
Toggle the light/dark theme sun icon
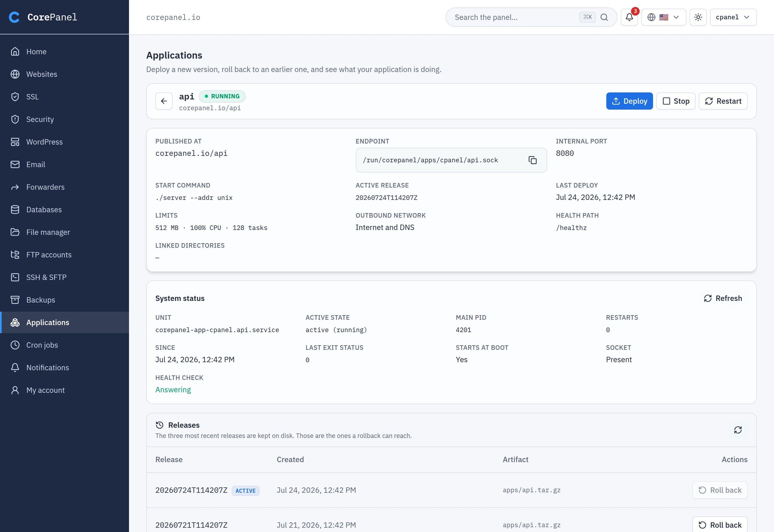(698, 17)
